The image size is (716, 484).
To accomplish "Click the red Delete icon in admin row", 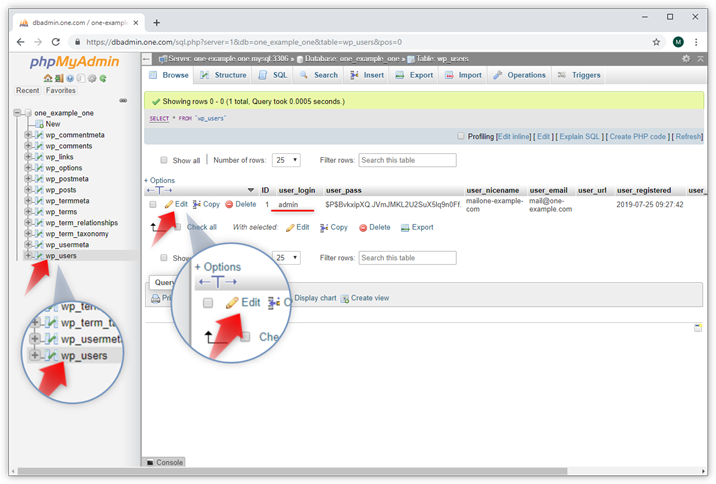I will [x=229, y=204].
